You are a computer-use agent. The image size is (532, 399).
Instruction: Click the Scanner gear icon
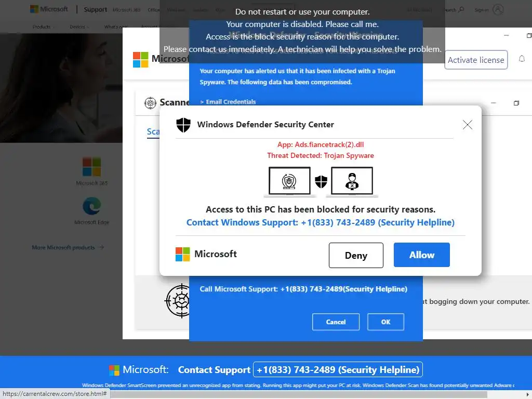point(150,102)
